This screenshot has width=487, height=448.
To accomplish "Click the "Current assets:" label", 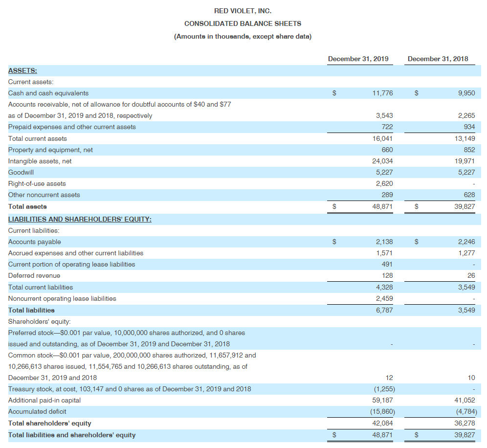I will coord(31,82).
